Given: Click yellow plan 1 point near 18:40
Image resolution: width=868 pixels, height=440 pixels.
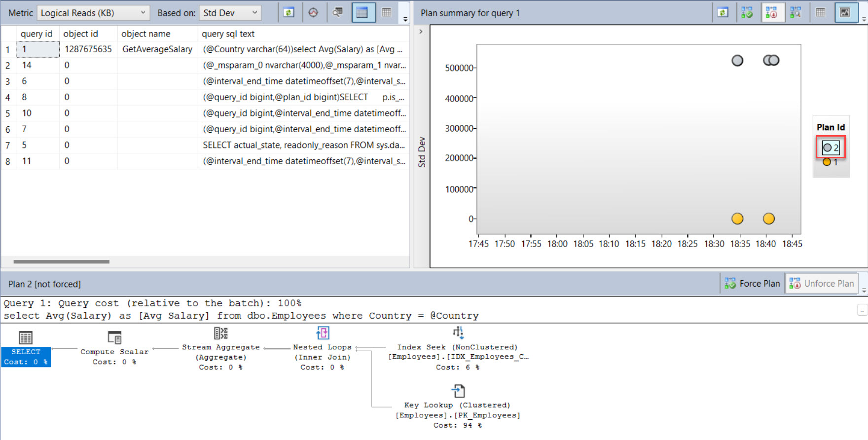Looking at the screenshot, I should 769,219.
